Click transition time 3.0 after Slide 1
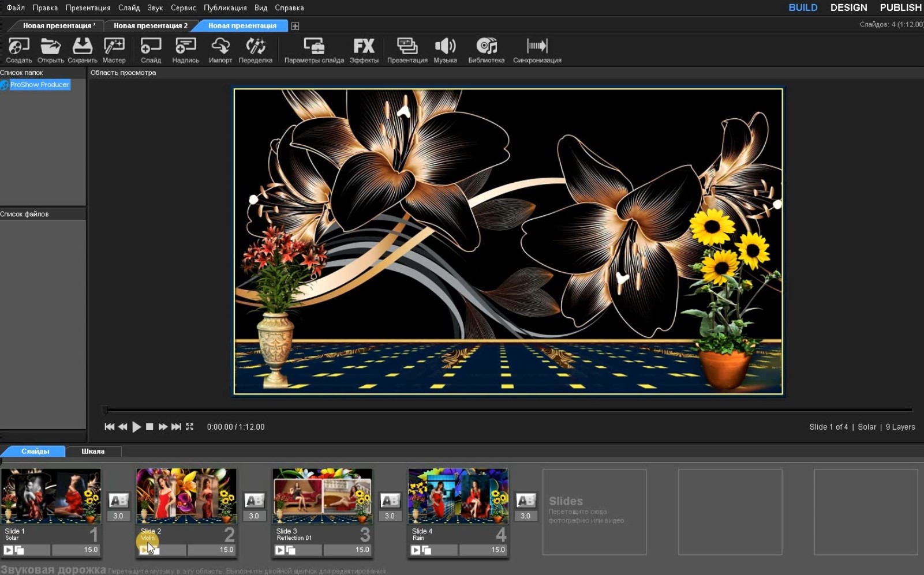The image size is (924, 575). (118, 516)
